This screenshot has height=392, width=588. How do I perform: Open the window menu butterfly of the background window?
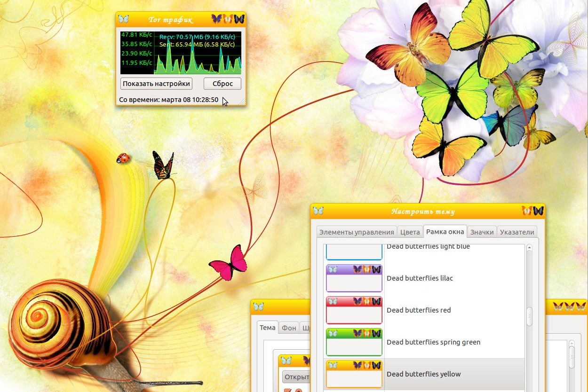pos(258,306)
